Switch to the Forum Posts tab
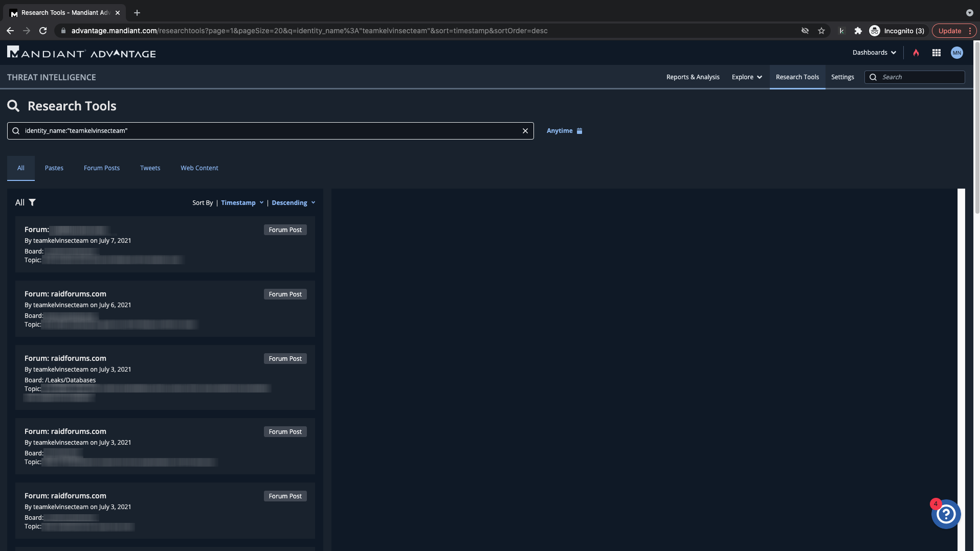 pos(102,168)
